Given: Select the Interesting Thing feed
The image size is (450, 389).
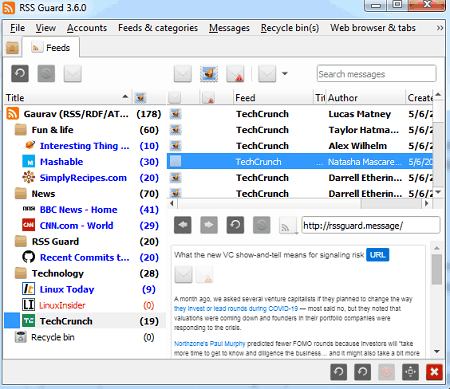Looking at the screenshot, I should [x=85, y=146].
